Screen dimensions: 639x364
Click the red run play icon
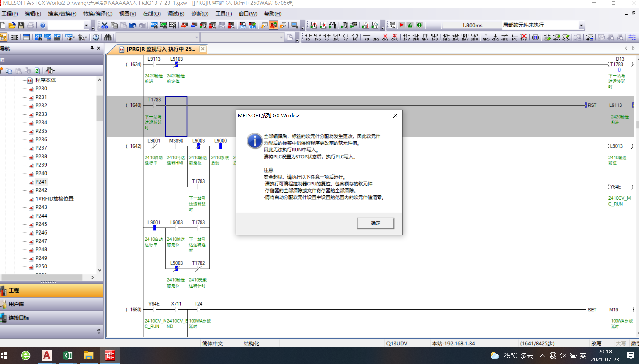point(402,25)
